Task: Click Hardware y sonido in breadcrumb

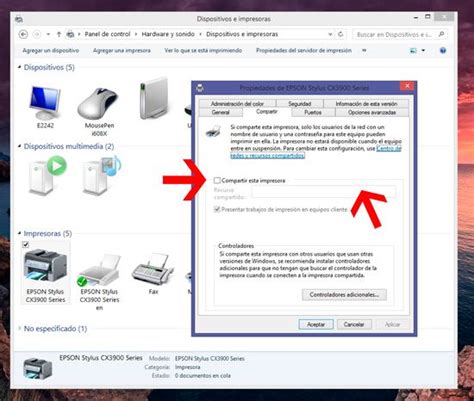Action: [168, 34]
